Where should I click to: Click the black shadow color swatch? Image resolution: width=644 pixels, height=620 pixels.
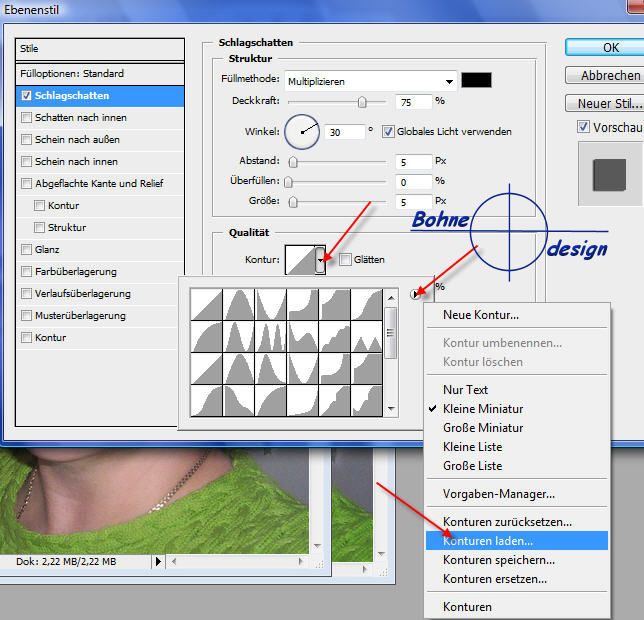pos(477,80)
